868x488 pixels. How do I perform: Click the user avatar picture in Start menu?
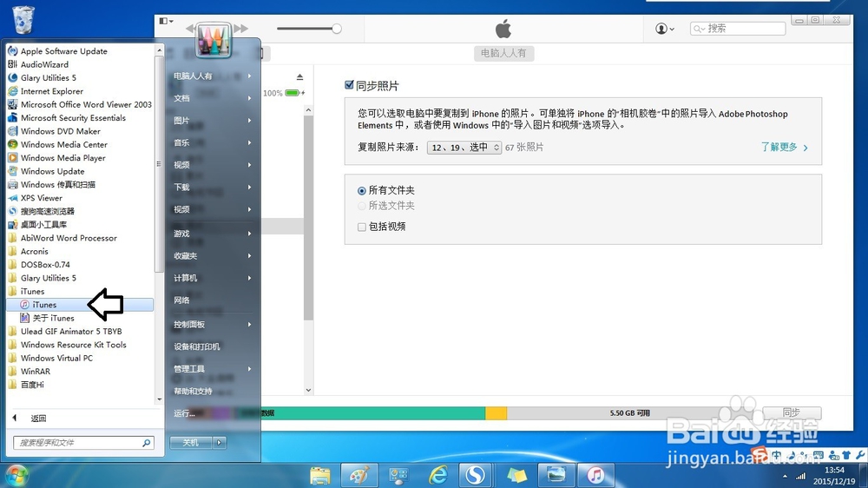click(214, 40)
